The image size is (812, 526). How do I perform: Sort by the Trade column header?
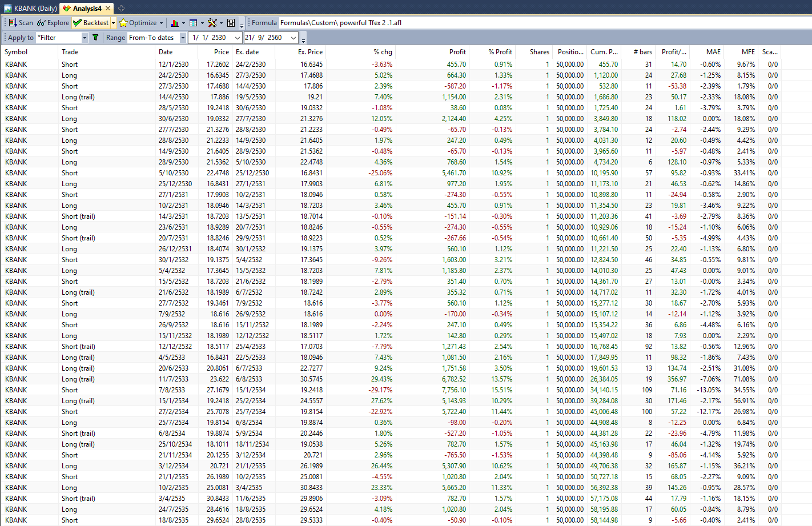tap(70, 52)
